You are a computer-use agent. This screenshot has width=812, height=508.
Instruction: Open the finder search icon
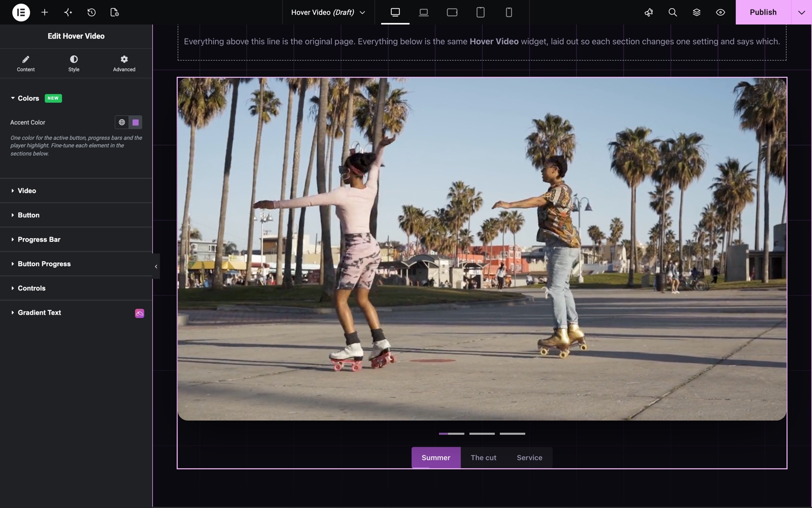pos(672,12)
